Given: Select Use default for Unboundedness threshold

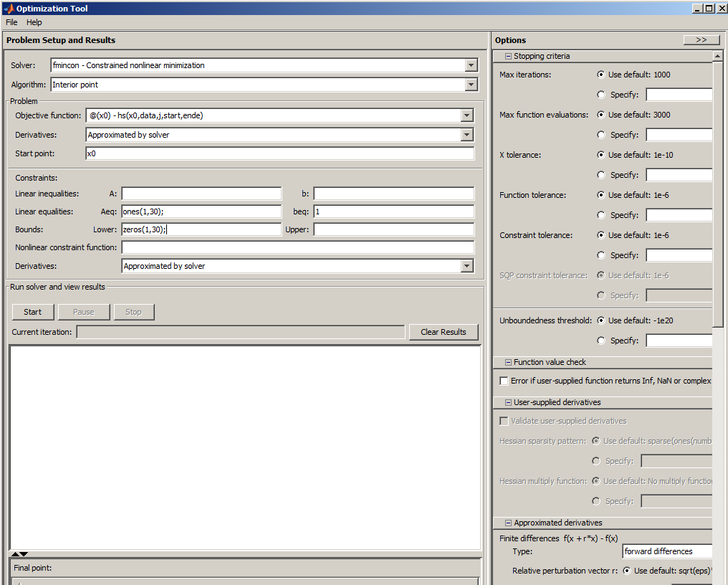Looking at the screenshot, I should (x=600, y=320).
